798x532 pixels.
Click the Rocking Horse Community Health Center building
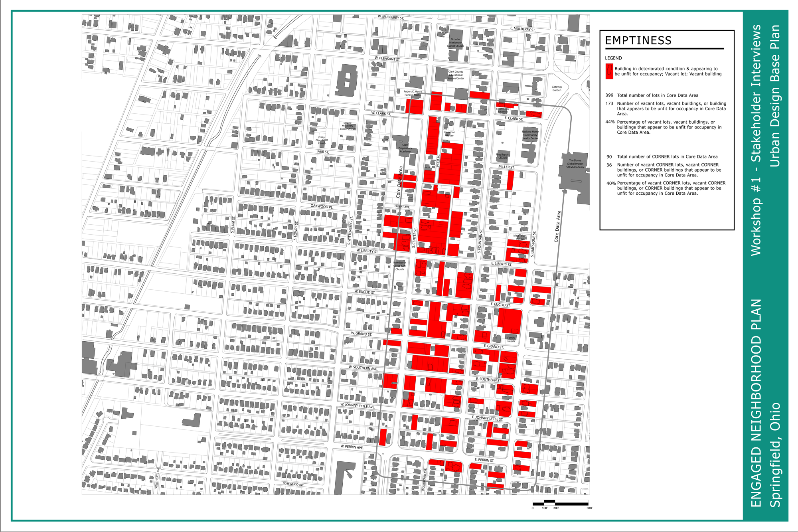[530, 135]
